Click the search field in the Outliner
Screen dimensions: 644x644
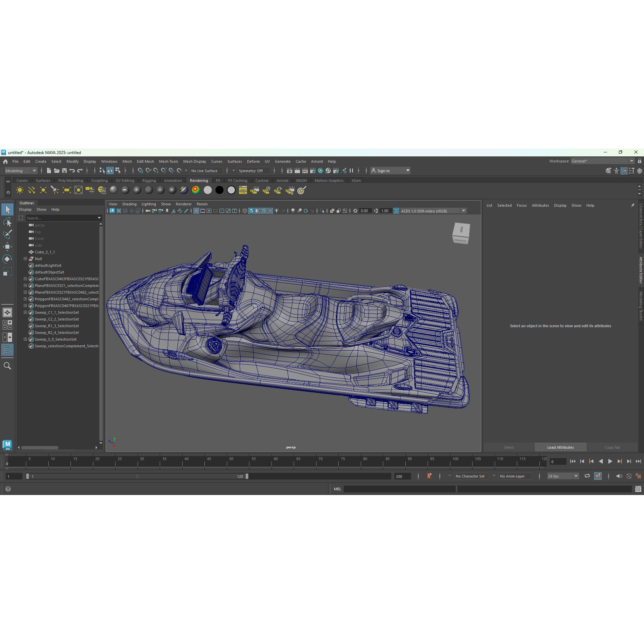(60, 218)
